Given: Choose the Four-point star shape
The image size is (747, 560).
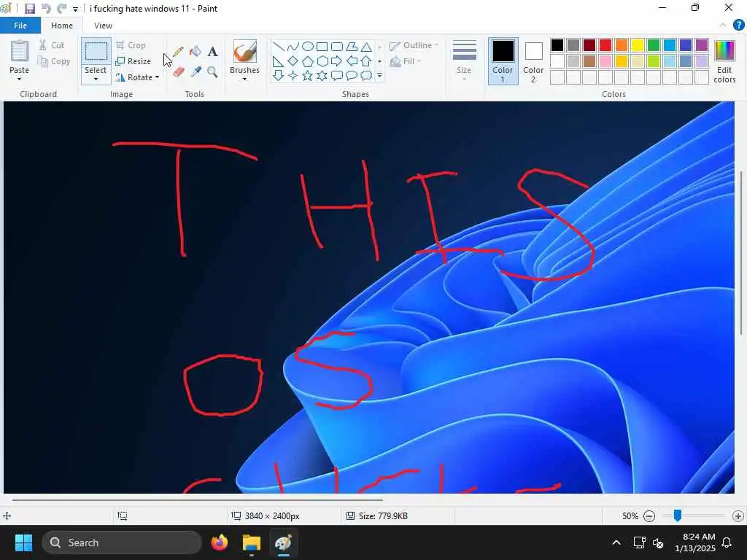Looking at the screenshot, I should [x=293, y=75].
